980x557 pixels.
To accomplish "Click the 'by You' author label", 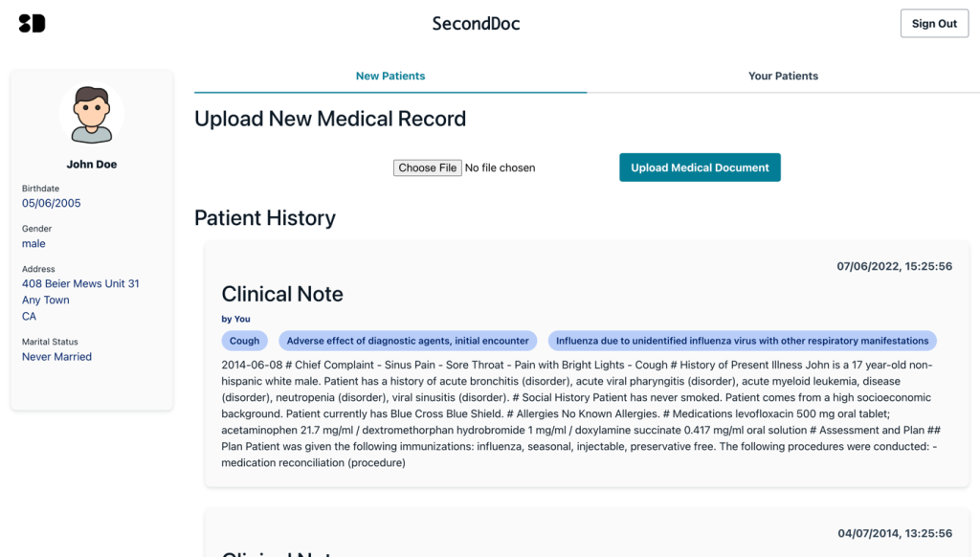I will [x=235, y=319].
